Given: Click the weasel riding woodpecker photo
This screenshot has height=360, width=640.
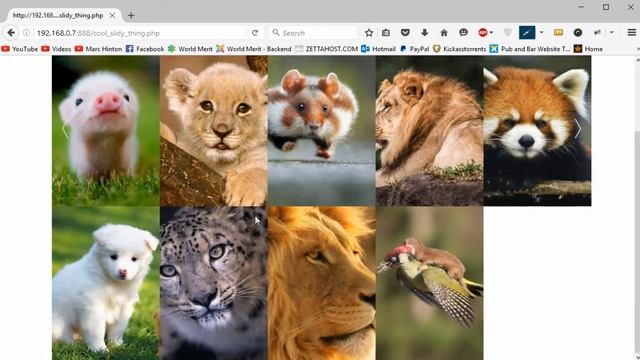Looking at the screenshot, I should tap(429, 283).
